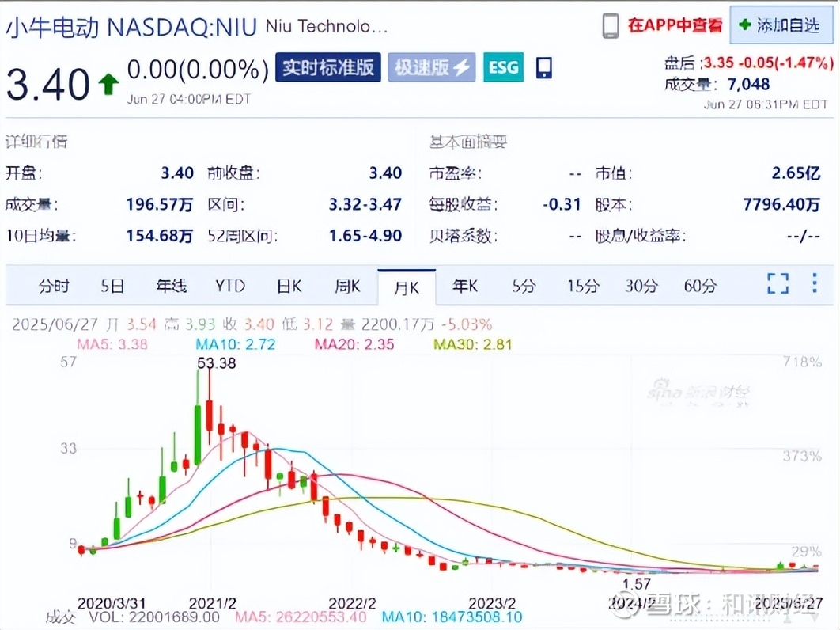This screenshot has width=840, height=630.
Task: Click the 52周区间 value 1.65-4.90
Action: pyautogui.click(x=365, y=235)
